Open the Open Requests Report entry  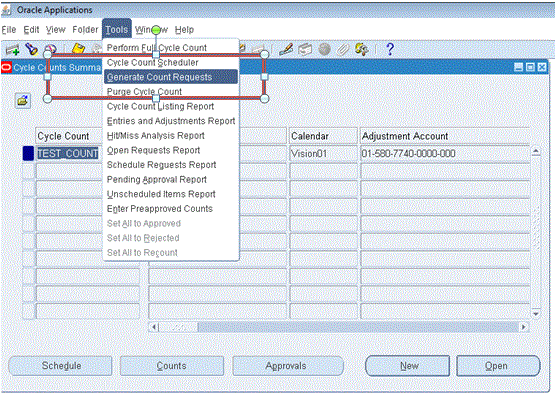[153, 150]
